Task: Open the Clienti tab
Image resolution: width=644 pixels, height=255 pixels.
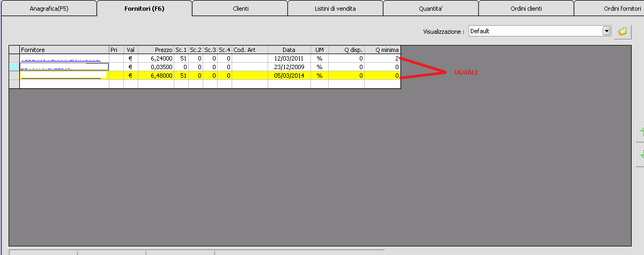Action: point(240,9)
